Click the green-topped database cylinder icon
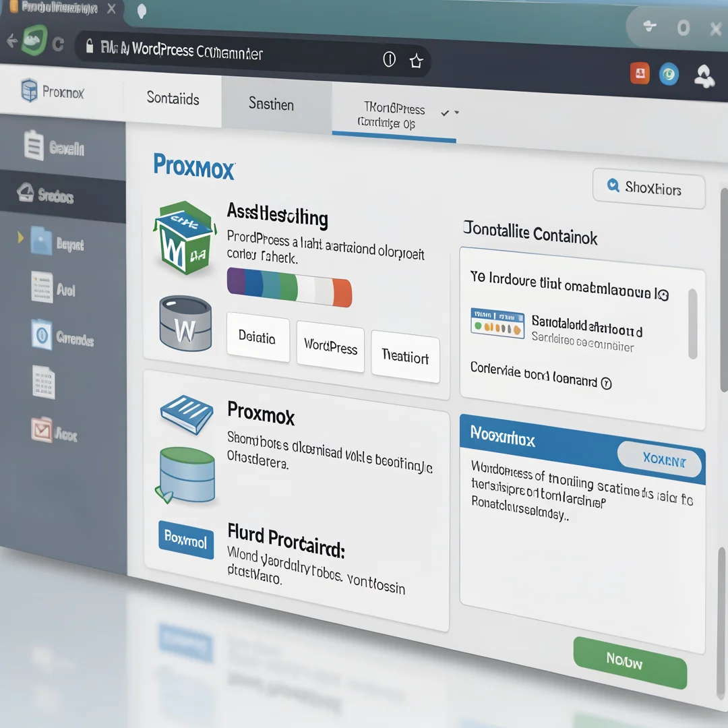728x728 pixels. pos(186,475)
